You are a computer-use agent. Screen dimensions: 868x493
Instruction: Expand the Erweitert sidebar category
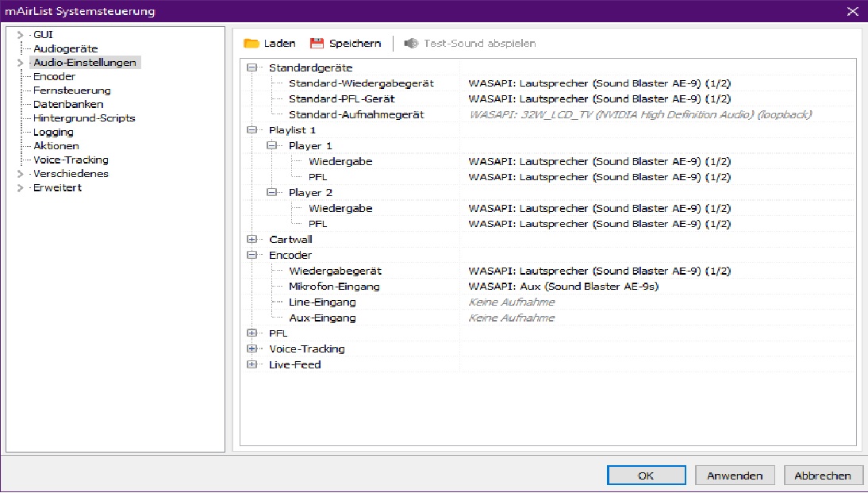coord(20,188)
